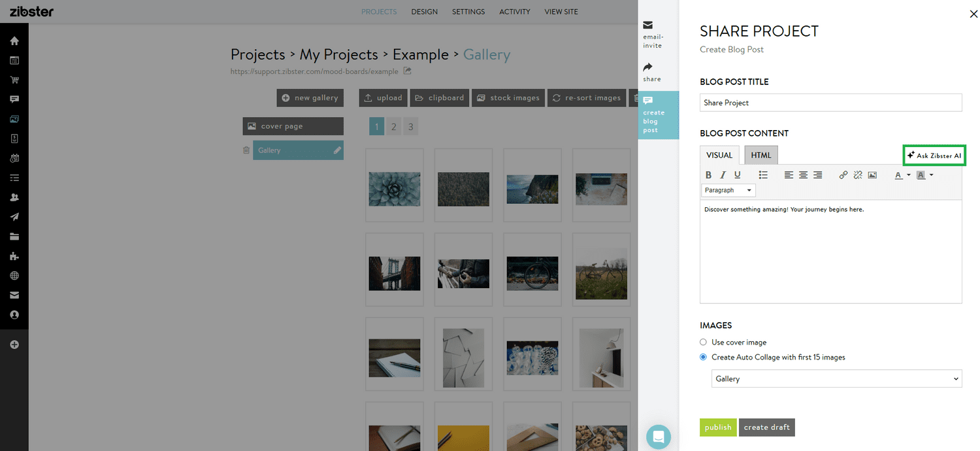Screen dimensions: 980x451
Task: Click the publish button
Action: pyautogui.click(x=718, y=427)
